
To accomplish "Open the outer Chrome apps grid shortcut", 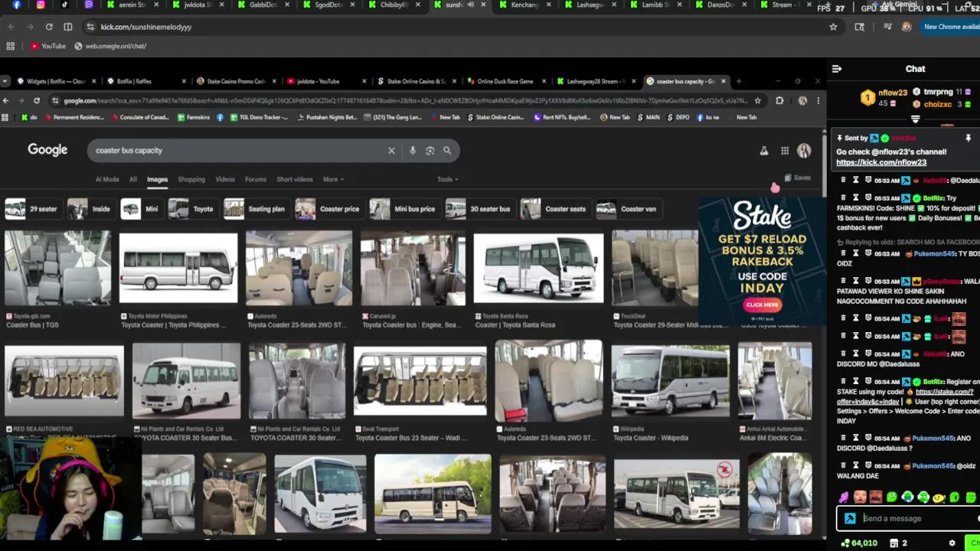I will [x=11, y=46].
